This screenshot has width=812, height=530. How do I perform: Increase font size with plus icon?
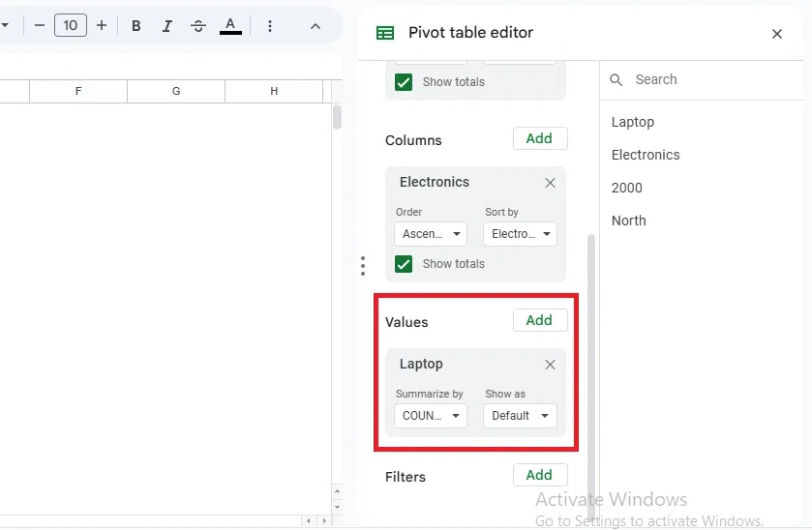(102, 26)
